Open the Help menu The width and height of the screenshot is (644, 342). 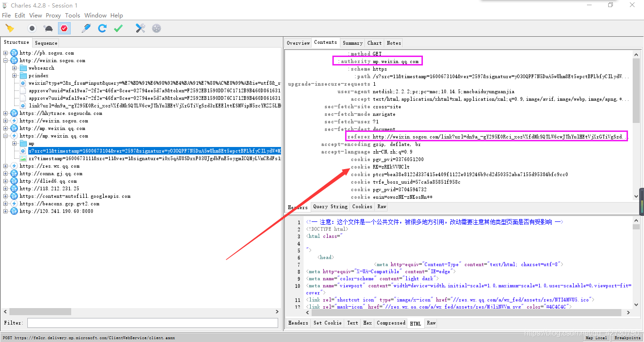pyautogui.click(x=116, y=15)
